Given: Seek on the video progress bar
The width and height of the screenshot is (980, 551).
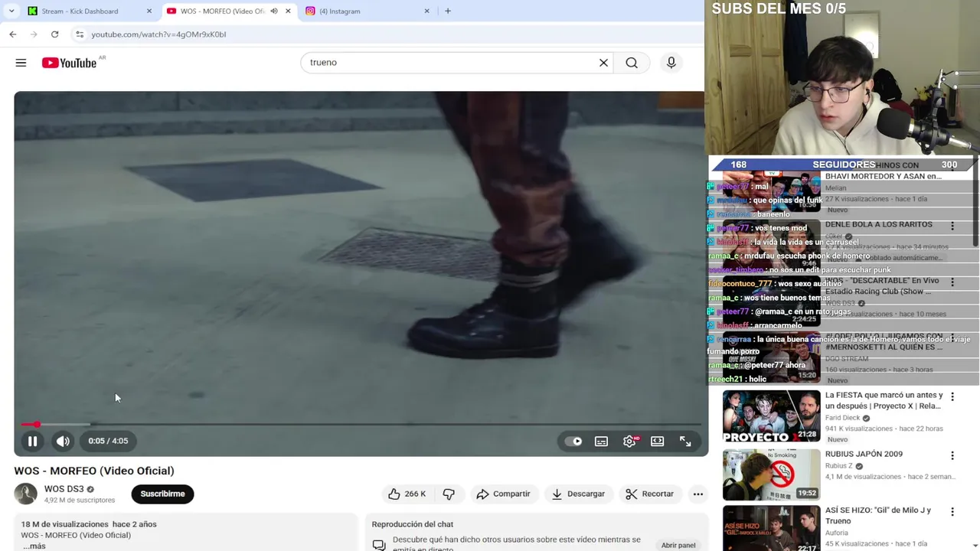Looking at the screenshot, I should (x=360, y=424).
